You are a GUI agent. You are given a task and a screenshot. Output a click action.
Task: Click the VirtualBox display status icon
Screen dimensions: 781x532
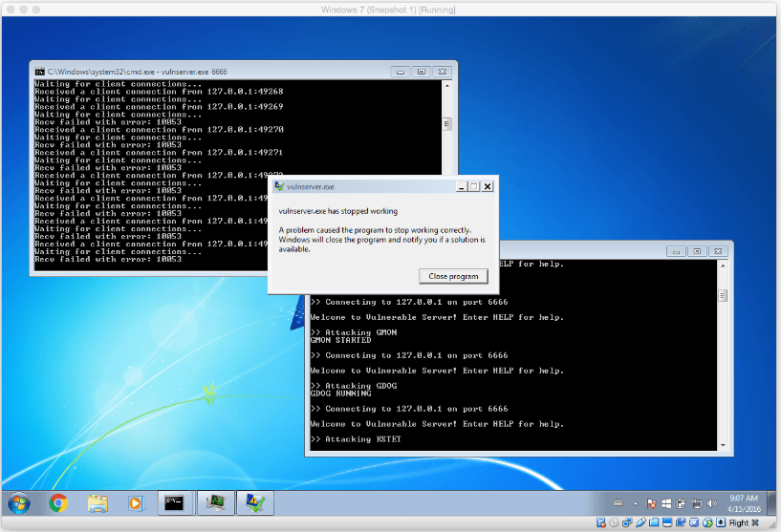tap(667, 522)
